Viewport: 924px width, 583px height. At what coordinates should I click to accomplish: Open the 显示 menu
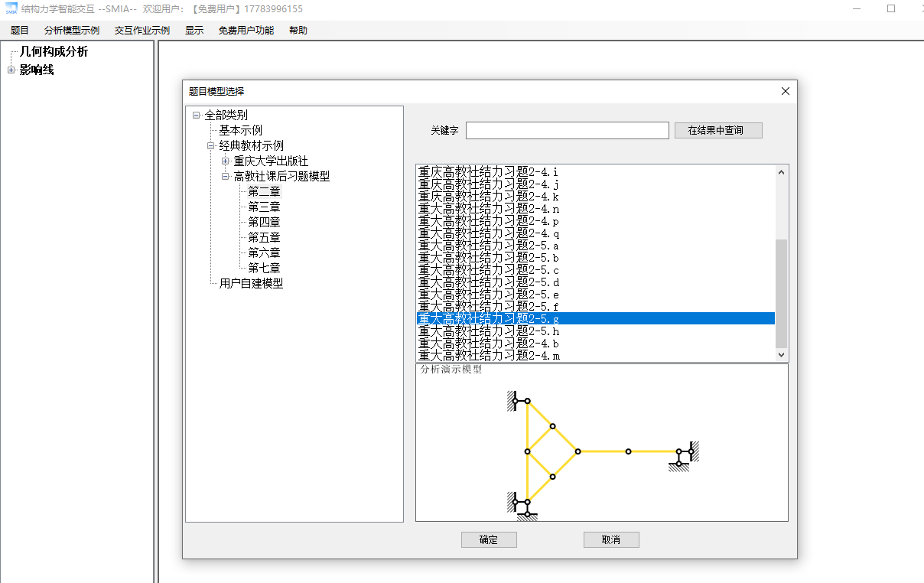194,31
